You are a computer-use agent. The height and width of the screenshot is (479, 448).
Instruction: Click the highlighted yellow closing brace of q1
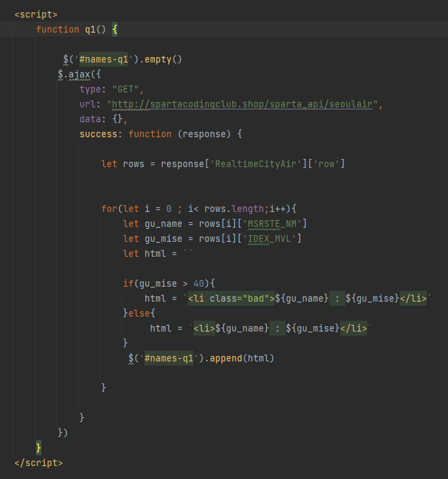tap(39, 448)
